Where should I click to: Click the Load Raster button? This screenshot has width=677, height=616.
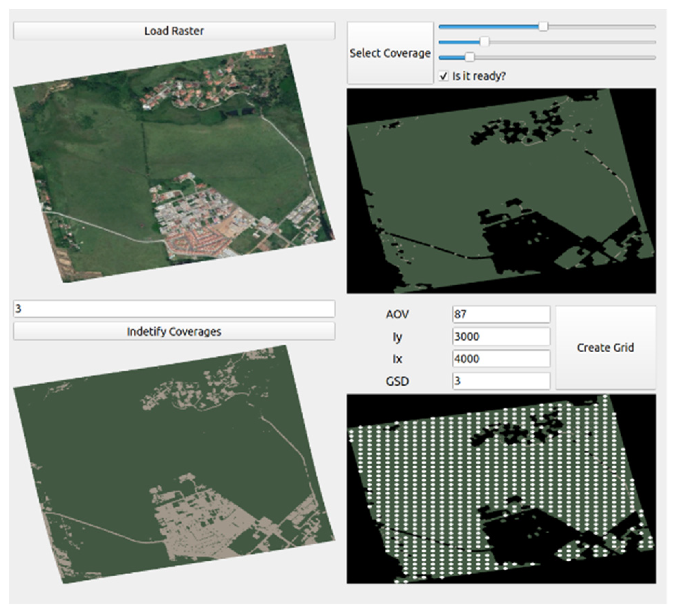pyautogui.click(x=174, y=31)
